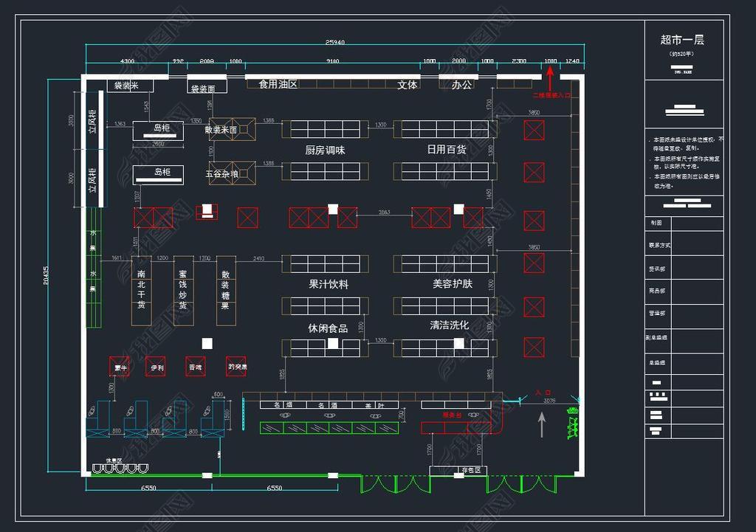
Task: Click the 4300 dimension text
Action: [x=127, y=61]
